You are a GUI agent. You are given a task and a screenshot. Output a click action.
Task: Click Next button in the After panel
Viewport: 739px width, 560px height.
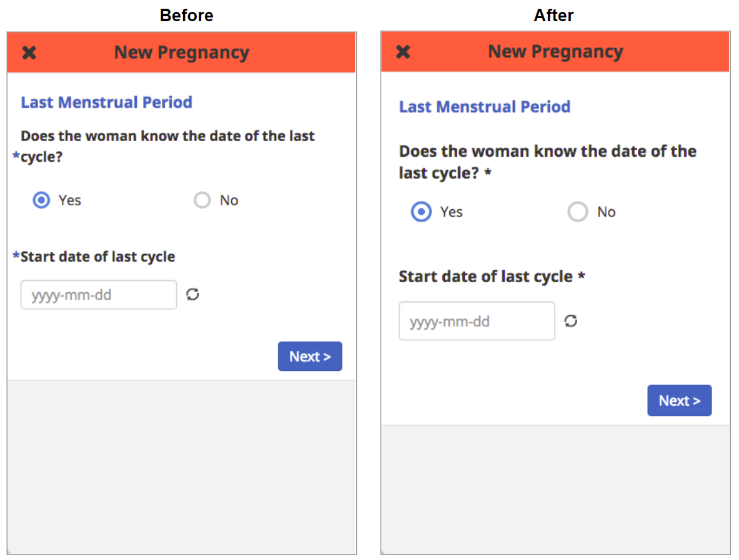(679, 400)
